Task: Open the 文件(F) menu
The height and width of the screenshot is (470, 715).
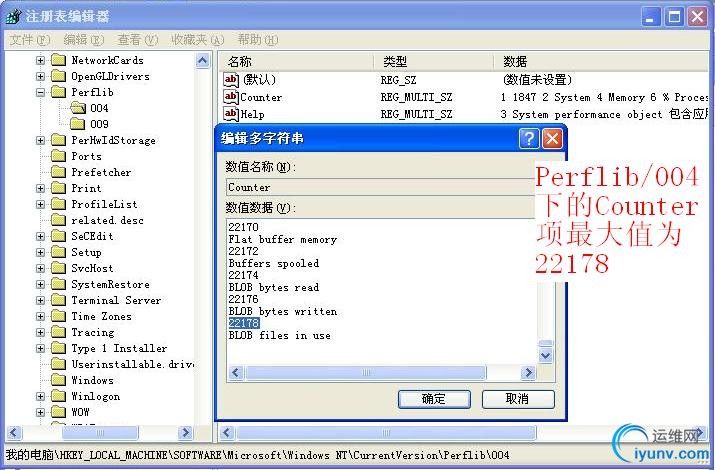Action: click(x=30, y=40)
